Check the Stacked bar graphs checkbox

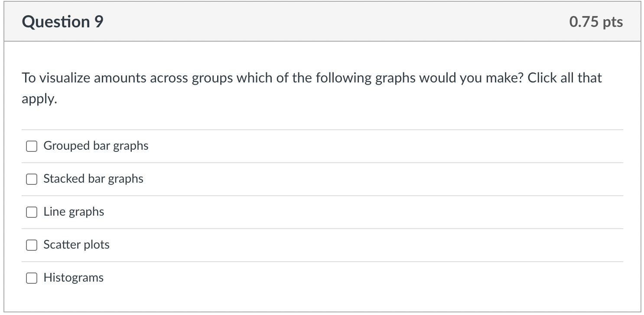[31, 179]
